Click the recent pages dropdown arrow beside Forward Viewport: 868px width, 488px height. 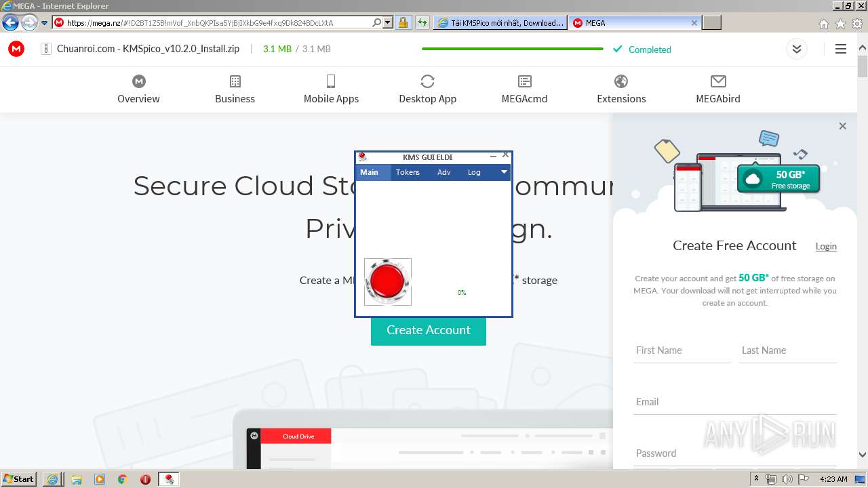click(45, 22)
